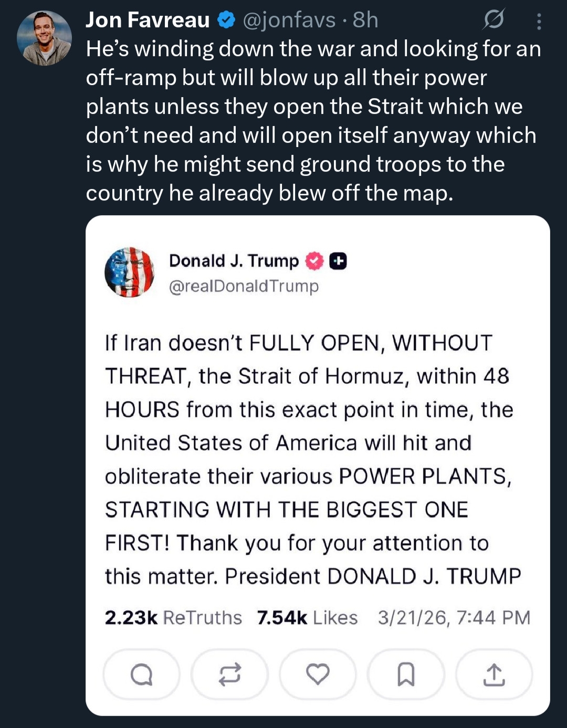Open the @realDonaldTrump handle

pos(244,286)
